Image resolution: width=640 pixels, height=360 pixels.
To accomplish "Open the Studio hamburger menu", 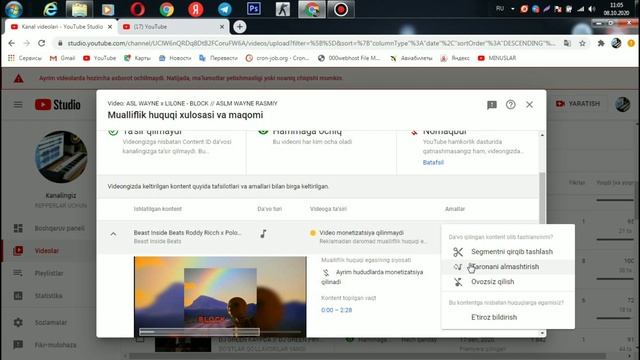I will [x=18, y=105].
